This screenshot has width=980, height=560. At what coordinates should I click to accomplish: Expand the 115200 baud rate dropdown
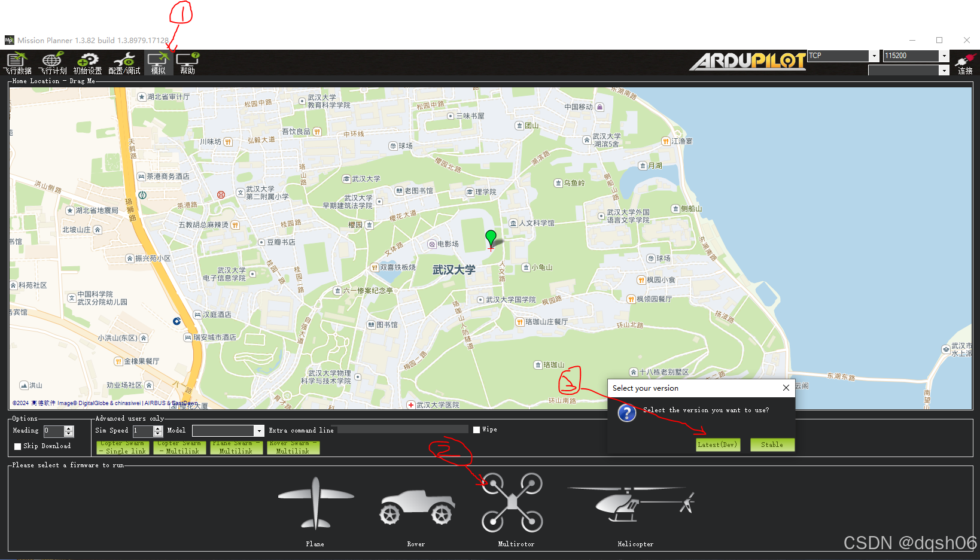click(944, 56)
